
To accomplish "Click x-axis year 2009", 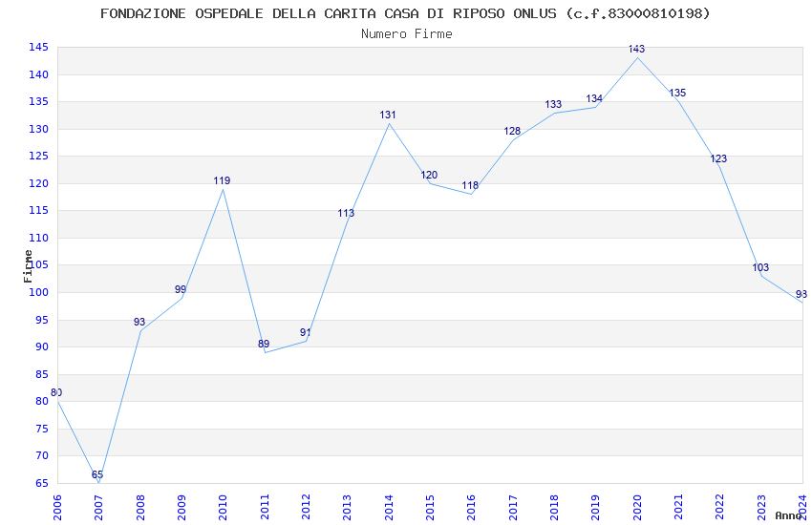I will click(182, 507).
